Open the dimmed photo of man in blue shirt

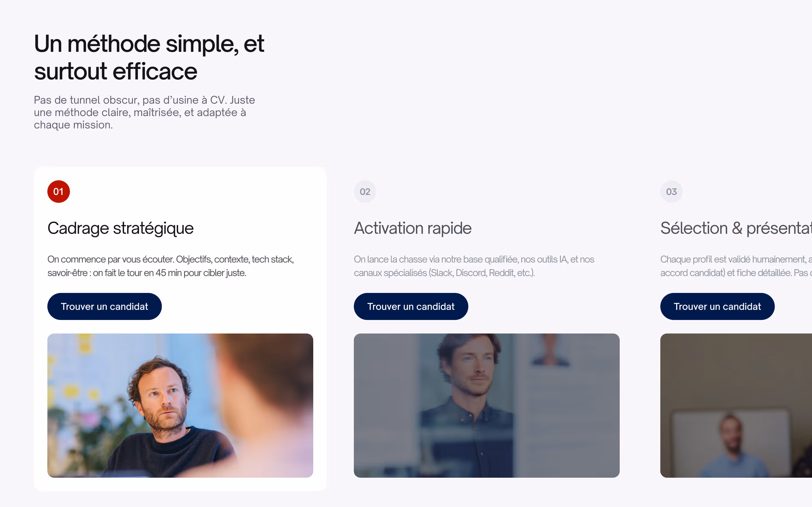click(487, 405)
